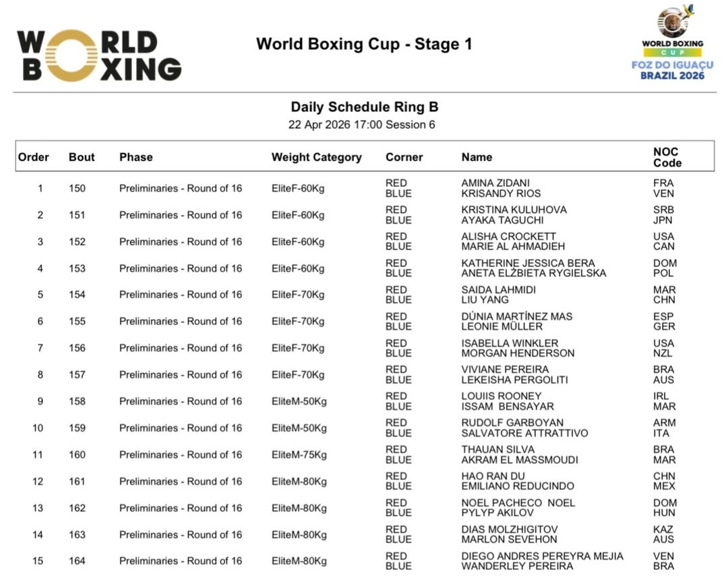Click the session date 22 Apr 2026 line

[x=362, y=125]
